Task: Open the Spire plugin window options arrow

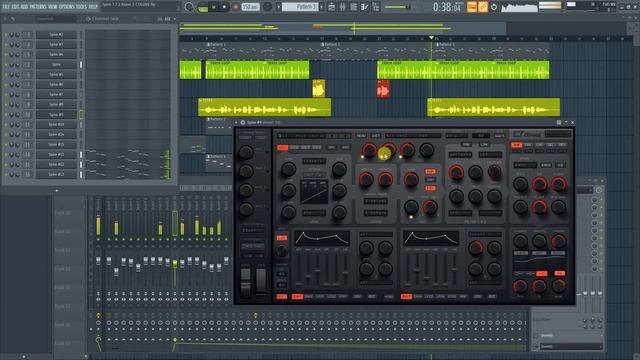Action: [237, 122]
